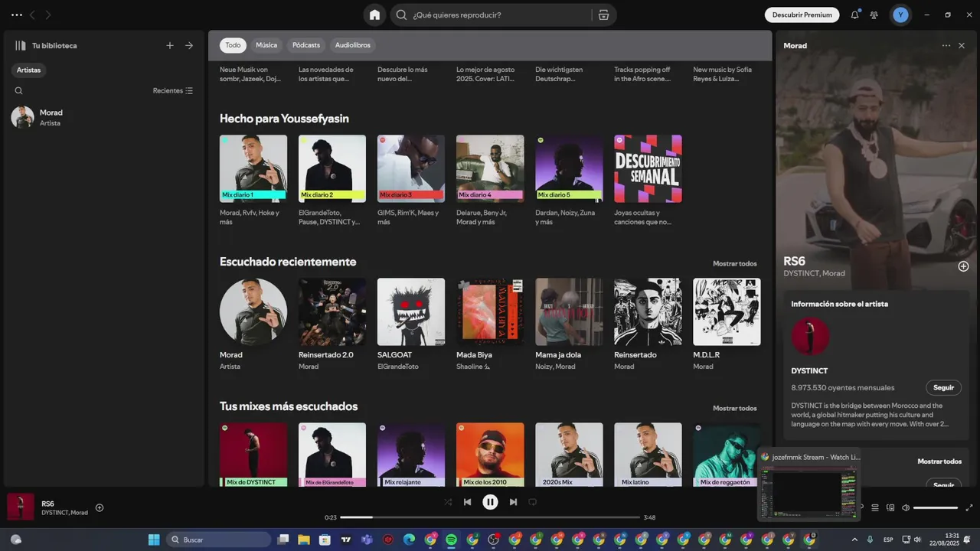The height and width of the screenshot is (551, 980).
Task: Show all in Tus mixes más escuchados
Action: (734, 408)
